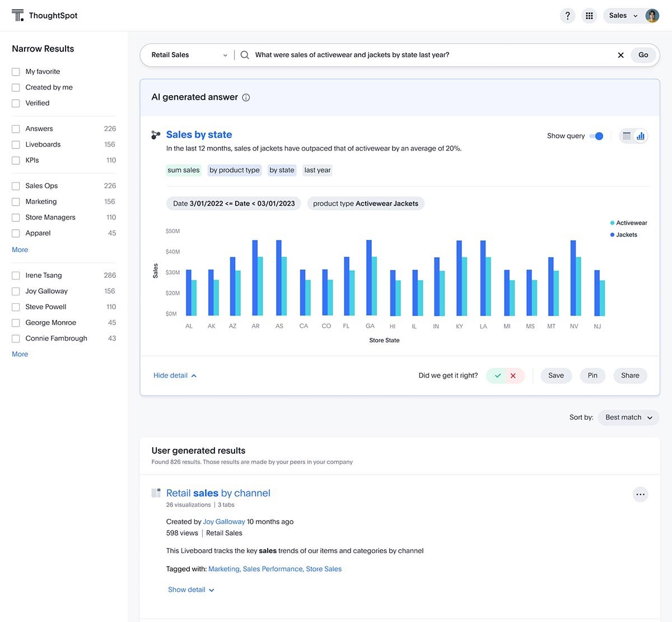
Task: Save the AI generated answer
Action: tap(556, 375)
